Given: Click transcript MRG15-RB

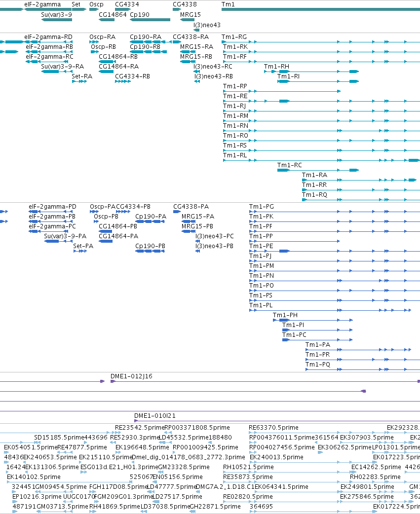Looking at the screenshot, I should pos(196,57).
